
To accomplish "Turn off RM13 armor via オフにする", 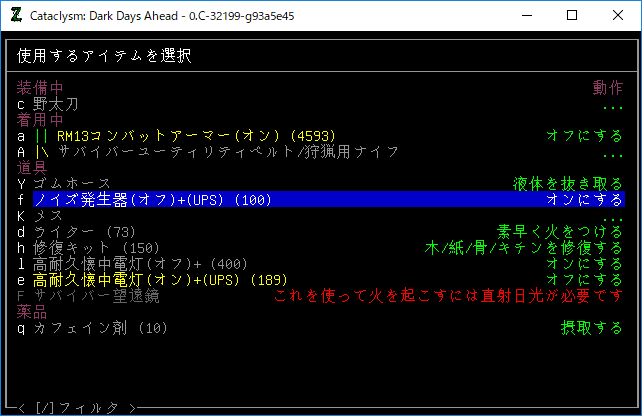I will [584, 136].
